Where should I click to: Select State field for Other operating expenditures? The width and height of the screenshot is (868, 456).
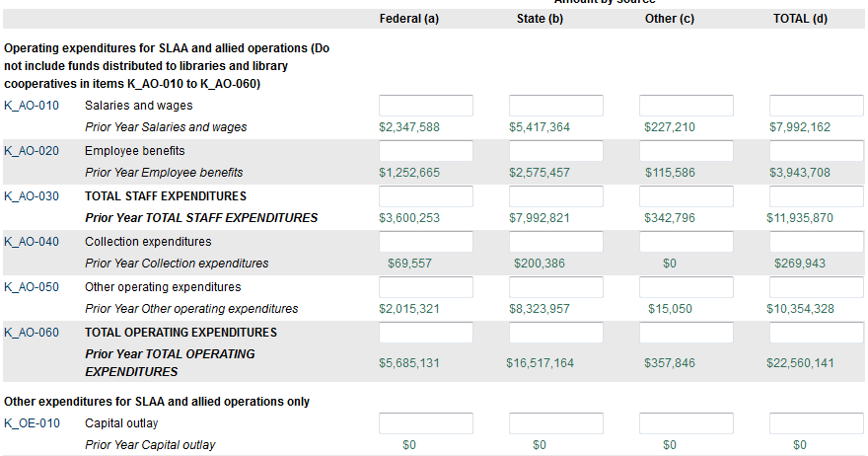556,287
